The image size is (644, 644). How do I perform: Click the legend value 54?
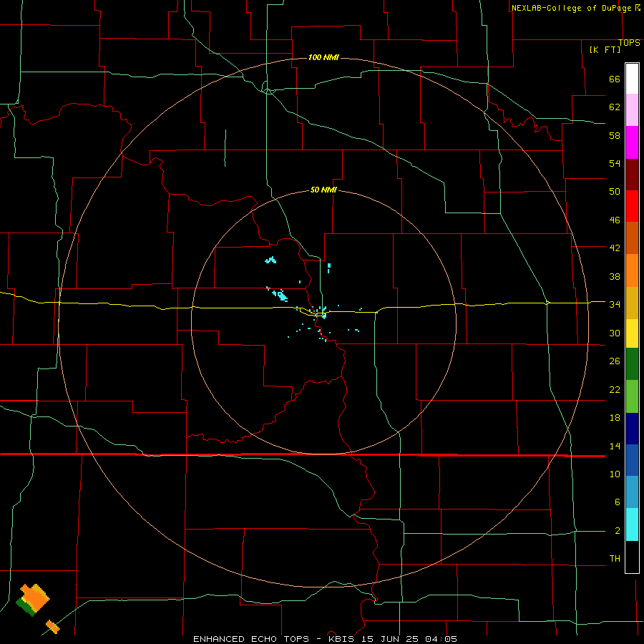pyautogui.click(x=615, y=163)
